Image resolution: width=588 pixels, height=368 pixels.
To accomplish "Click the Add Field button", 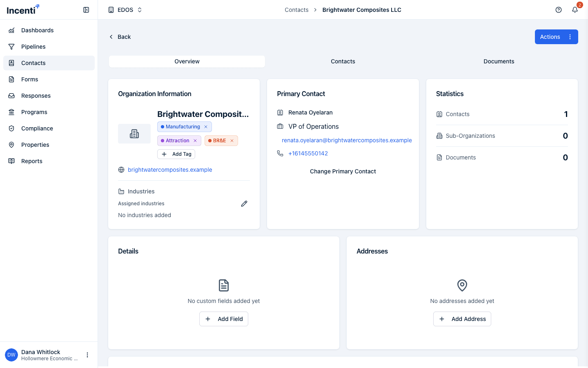I will [x=224, y=319].
